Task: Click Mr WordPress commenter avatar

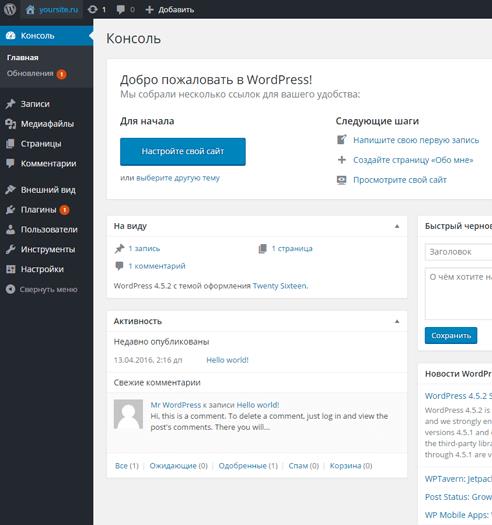Action: pyautogui.click(x=128, y=414)
